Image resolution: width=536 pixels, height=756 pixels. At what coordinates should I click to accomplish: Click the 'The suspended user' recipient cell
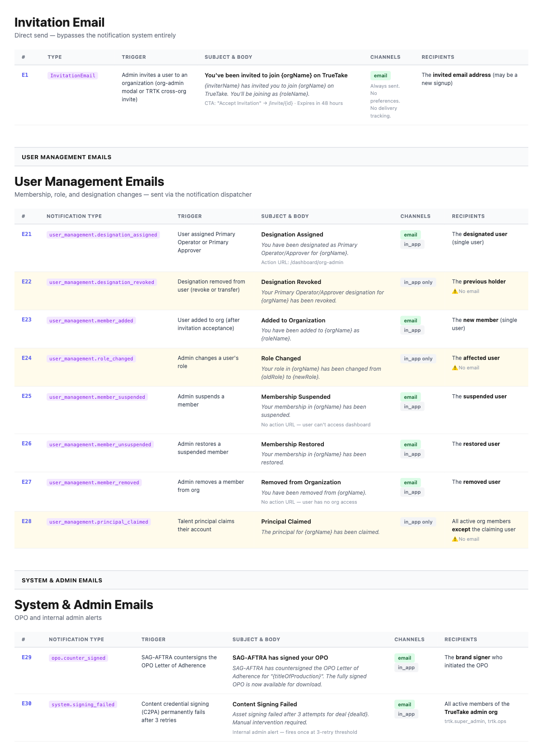click(x=479, y=397)
